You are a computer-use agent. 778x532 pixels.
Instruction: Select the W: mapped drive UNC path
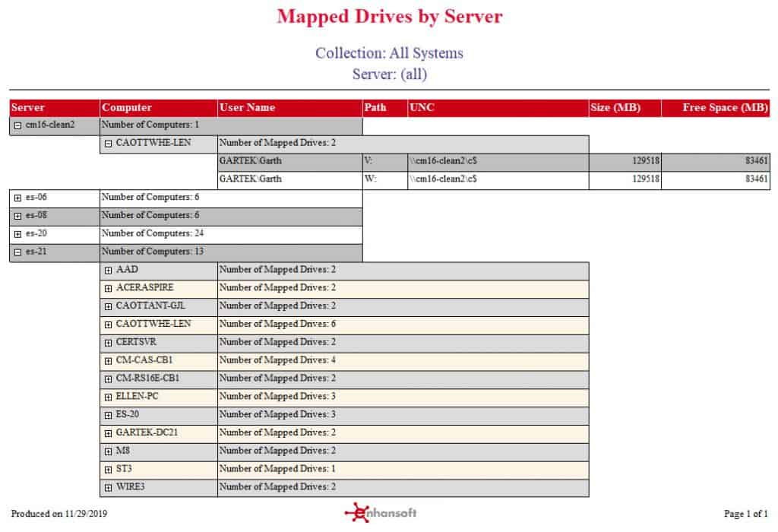(x=444, y=179)
